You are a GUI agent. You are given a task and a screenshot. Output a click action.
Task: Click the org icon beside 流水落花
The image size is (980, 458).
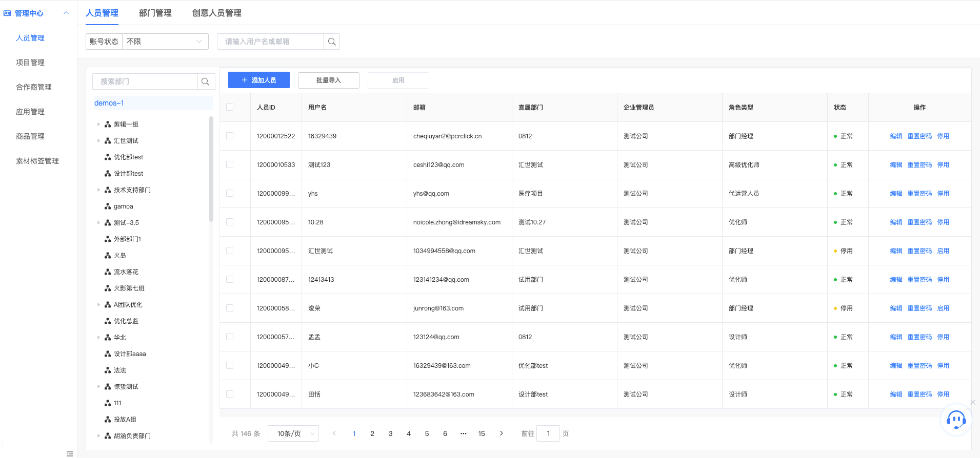(108, 272)
